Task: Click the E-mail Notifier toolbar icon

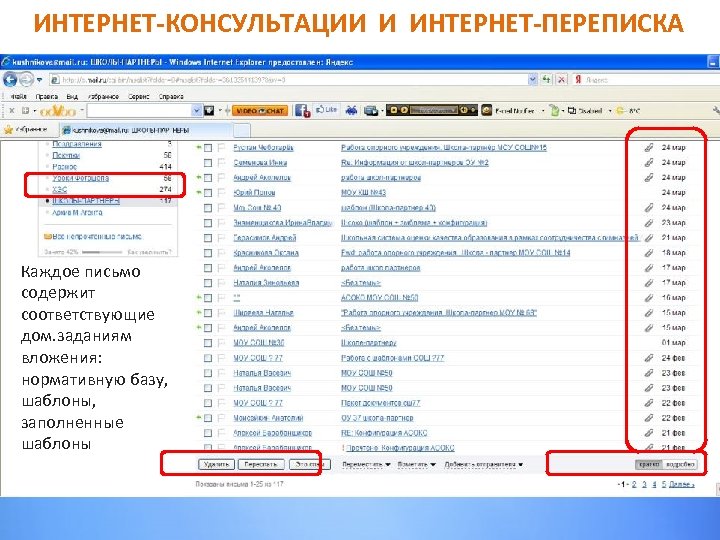Action: [x=487, y=111]
